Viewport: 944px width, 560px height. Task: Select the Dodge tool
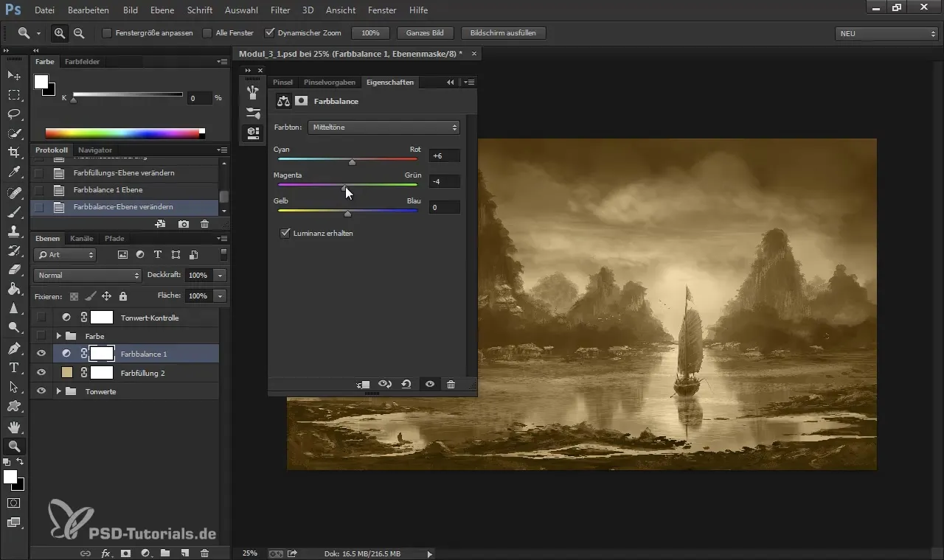pyautogui.click(x=14, y=327)
